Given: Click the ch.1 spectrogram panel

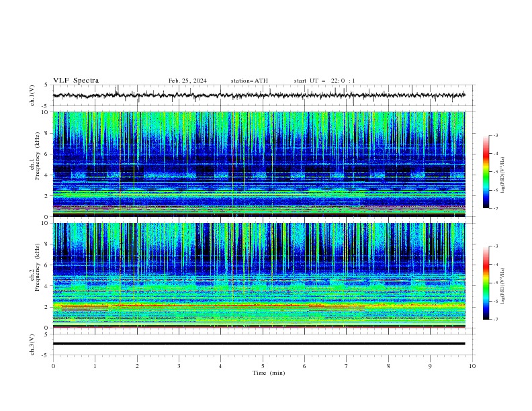Looking at the screenshot, I should tap(259, 164).
